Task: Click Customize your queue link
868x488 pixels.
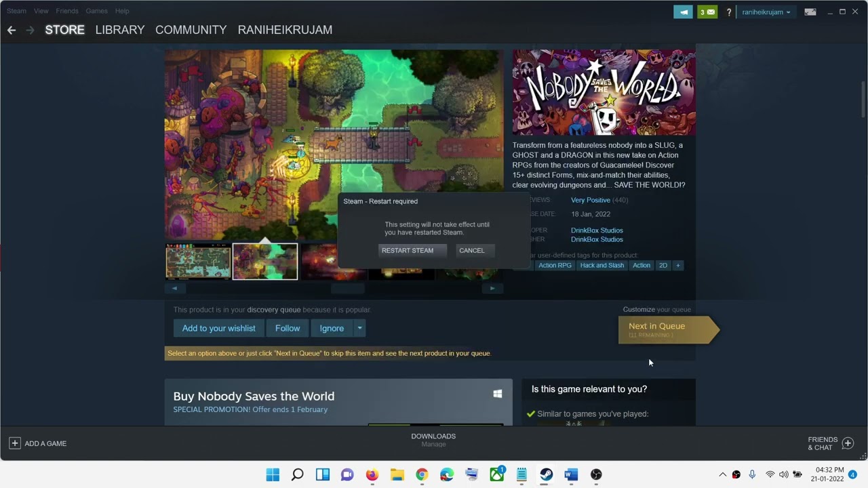Action: tap(639, 309)
